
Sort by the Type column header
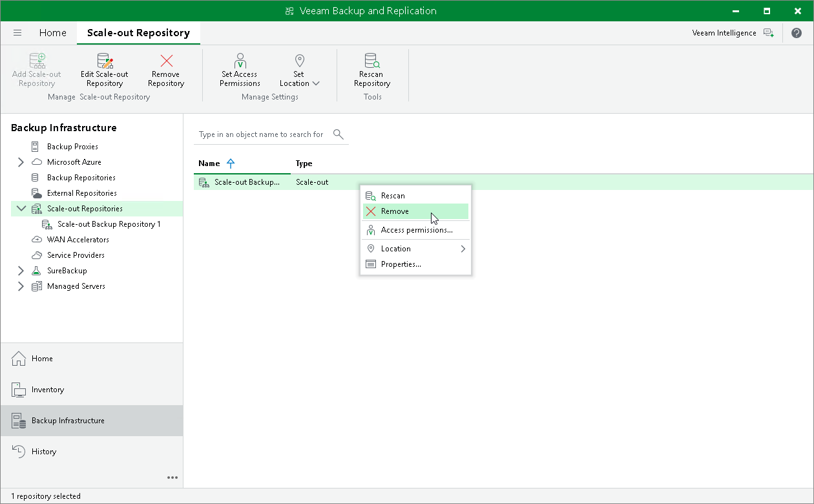click(x=304, y=163)
